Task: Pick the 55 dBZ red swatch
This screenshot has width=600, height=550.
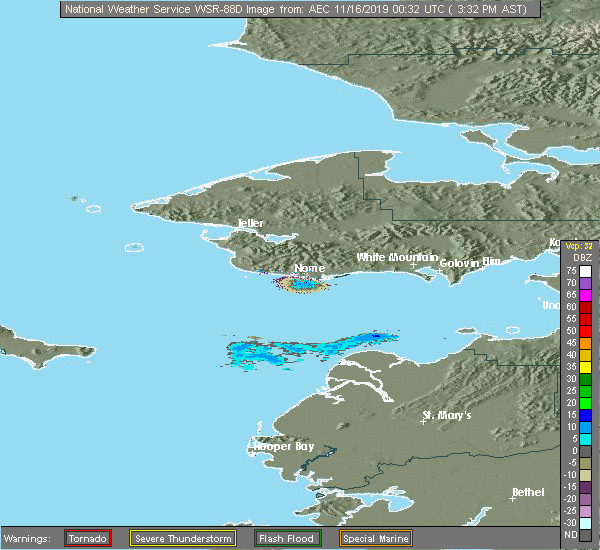Action: tap(585, 319)
